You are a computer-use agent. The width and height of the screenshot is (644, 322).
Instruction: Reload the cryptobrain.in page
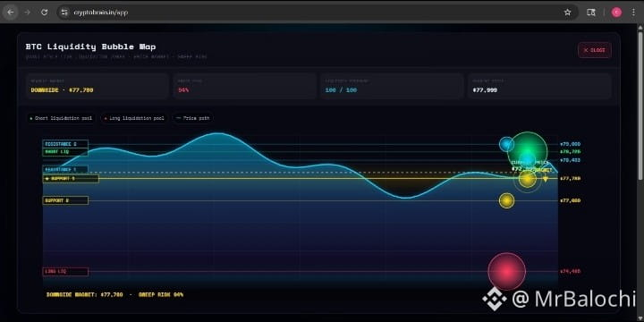click(45, 13)
